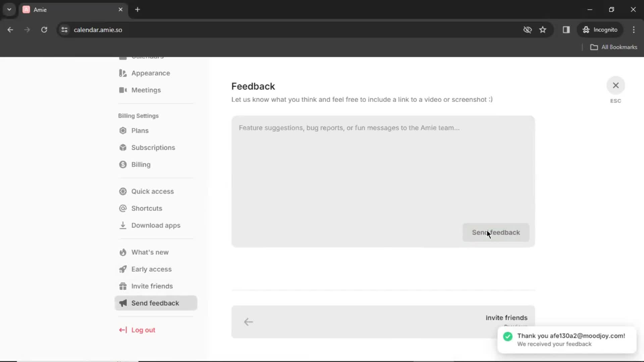
Task: Click the Quick access icon in sidebar
Action: pos(123,191)
